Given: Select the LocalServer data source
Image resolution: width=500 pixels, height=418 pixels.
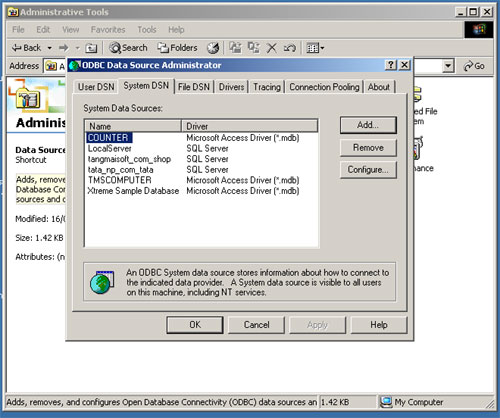Looking at the screenshot, I should [110, 148].
